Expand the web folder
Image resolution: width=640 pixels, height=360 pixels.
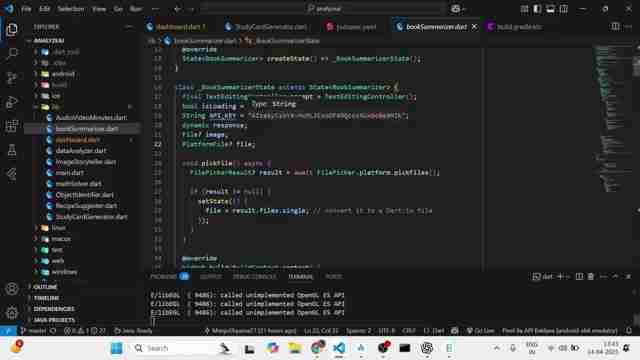(58, 261)
